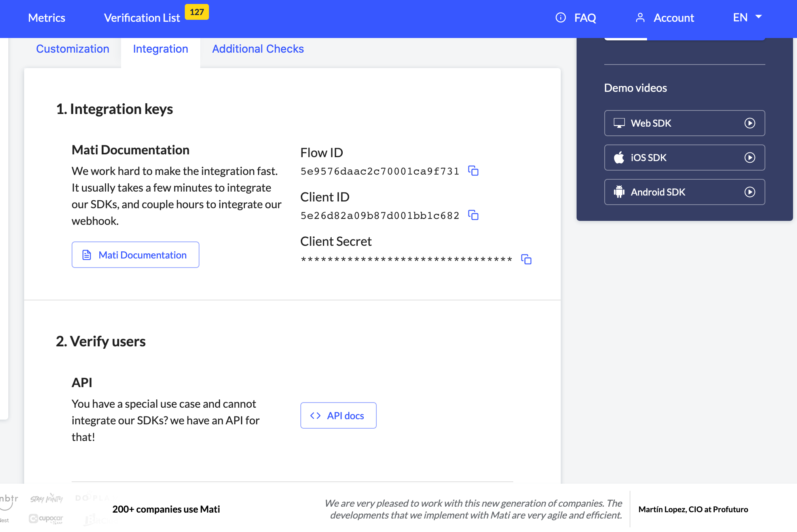Click the Android robot icon
Viewport: 797px width, 532px height.
point(619,192)
